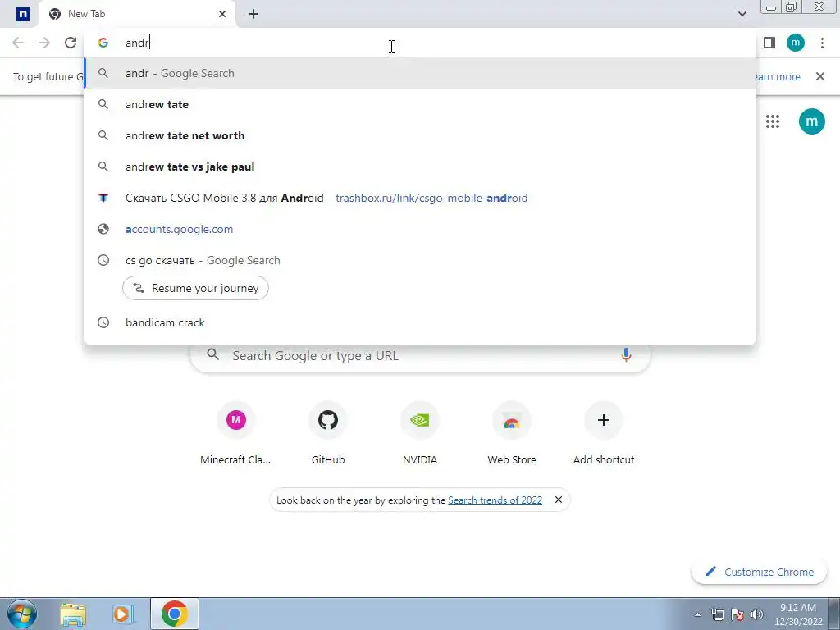Open the Windows Start button
The image size is (840, 630).
pos(22,614)
